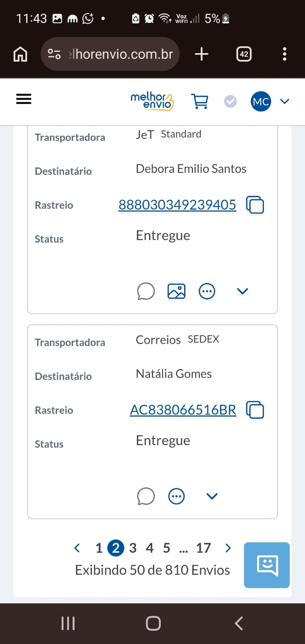Open more options on Natália Gomes shipment
Image resolution: width=305 pixels, height=644 pixels.
(x=176, y=496)
